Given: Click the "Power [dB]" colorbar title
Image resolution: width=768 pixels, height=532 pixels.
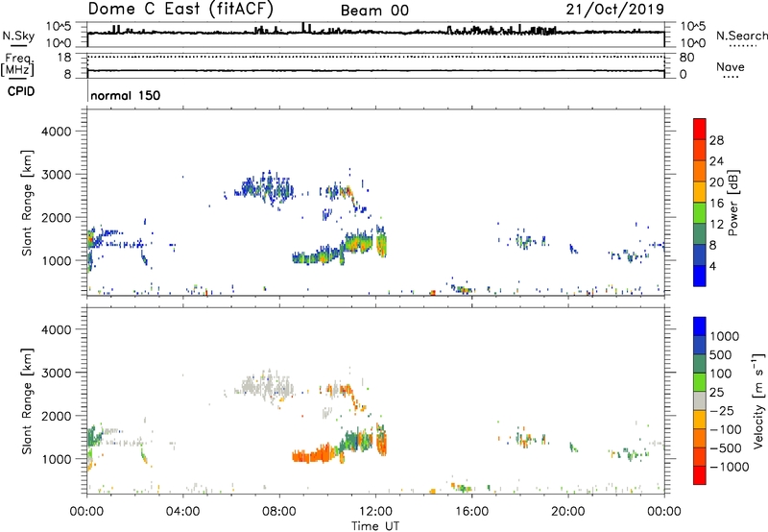Looking at the screenshot, I should (x=732, y=203).
